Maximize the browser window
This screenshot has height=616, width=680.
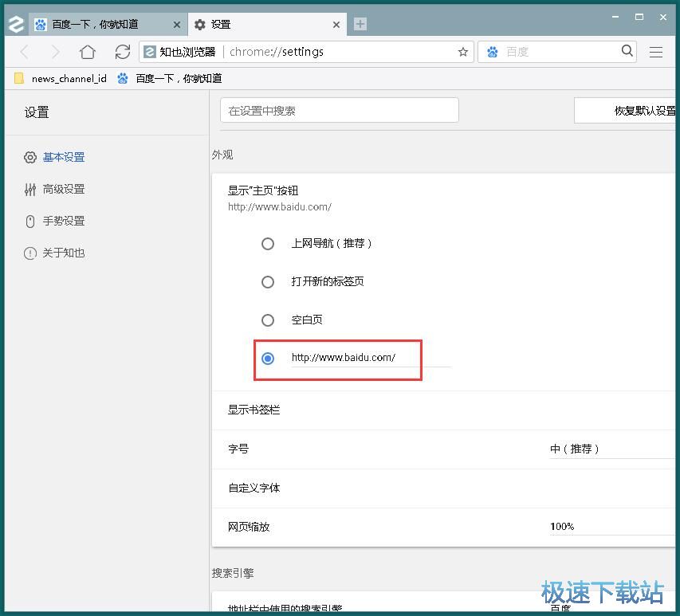click(639, 17)
